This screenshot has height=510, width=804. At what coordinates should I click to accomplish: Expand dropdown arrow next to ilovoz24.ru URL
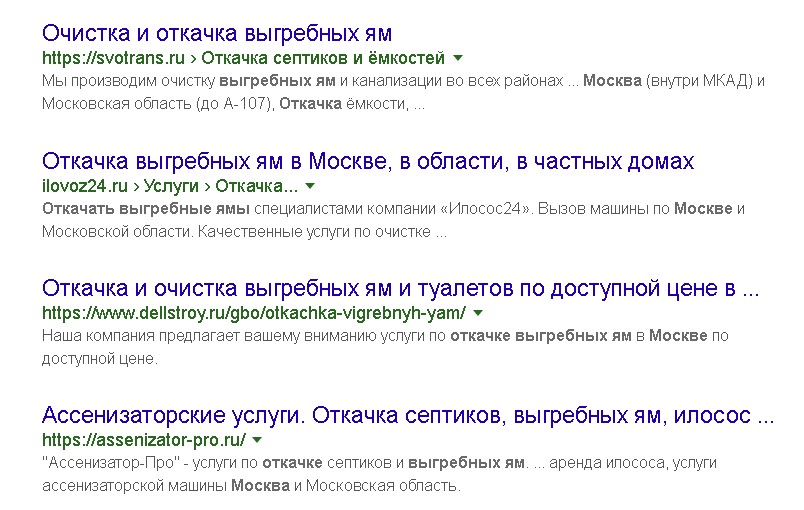tap(310, 186)
